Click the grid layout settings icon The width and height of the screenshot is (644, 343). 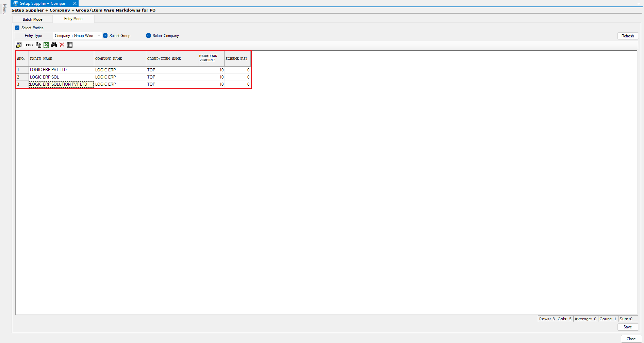pyautogui.click(x=19, y=45)
